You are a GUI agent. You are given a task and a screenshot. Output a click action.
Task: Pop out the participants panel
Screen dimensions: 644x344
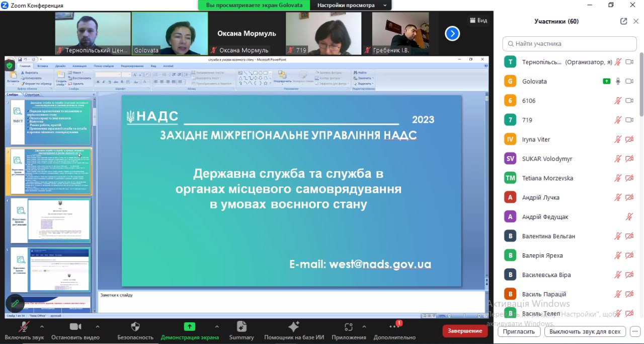click(624, 21)
